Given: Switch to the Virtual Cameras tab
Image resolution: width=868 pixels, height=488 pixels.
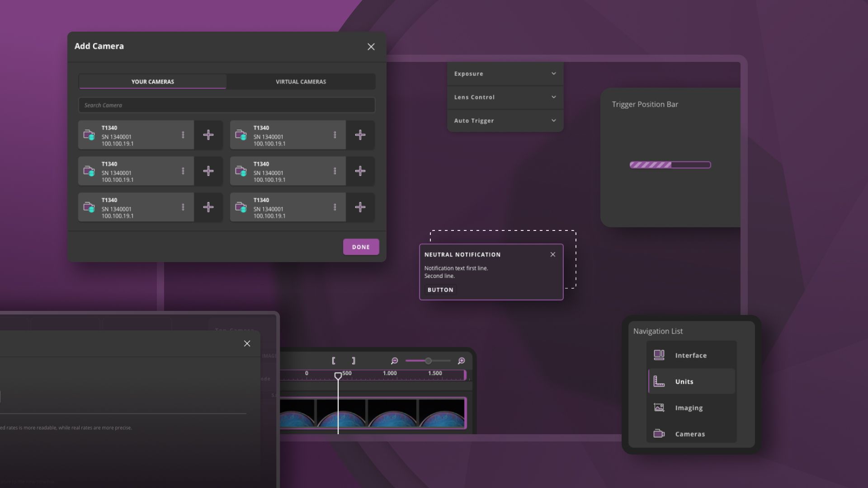Looking at the screenshot, I should click(301, 82).
